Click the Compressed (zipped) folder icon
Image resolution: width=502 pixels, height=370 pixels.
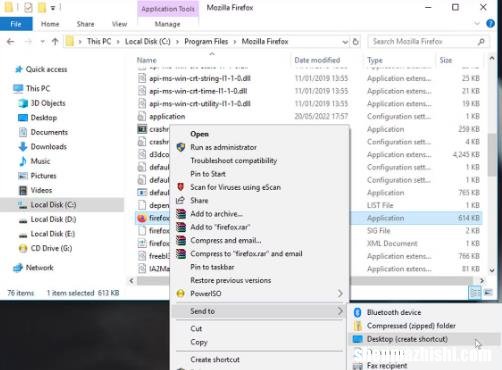(x=357, y=326)
